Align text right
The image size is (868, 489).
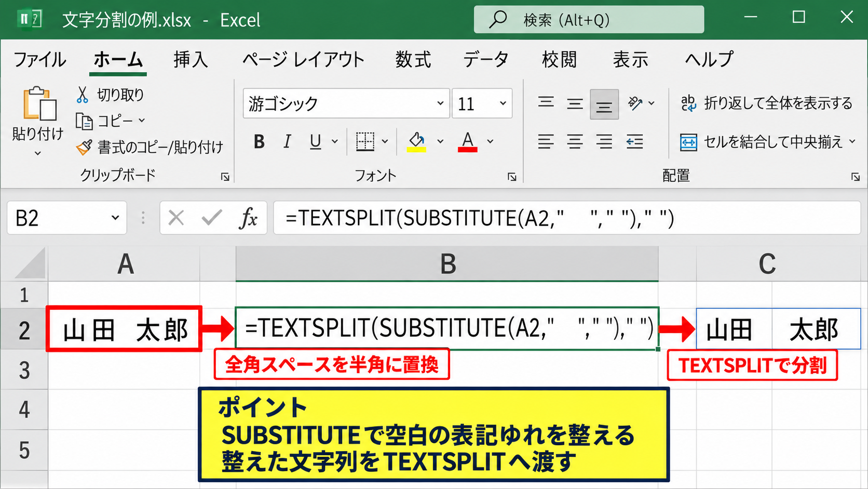pyautogui.click(x=604, y=141)
